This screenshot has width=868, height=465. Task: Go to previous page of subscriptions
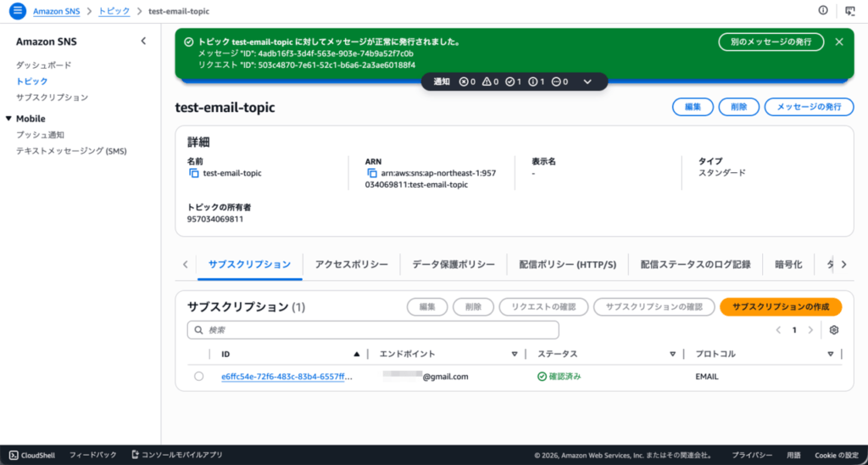coord(778,330)
